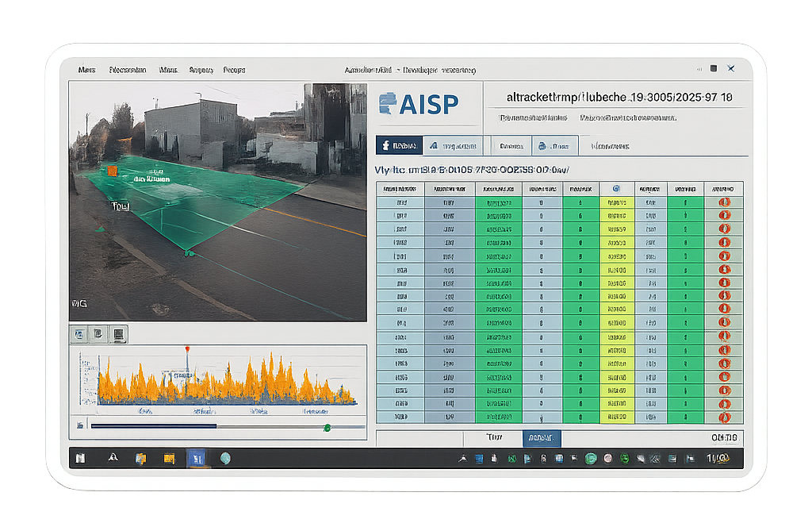Switch to the tab with the blue A icon
Image resolution: width=812 pixels, height=523 pixels.
(x=453, y=146)
